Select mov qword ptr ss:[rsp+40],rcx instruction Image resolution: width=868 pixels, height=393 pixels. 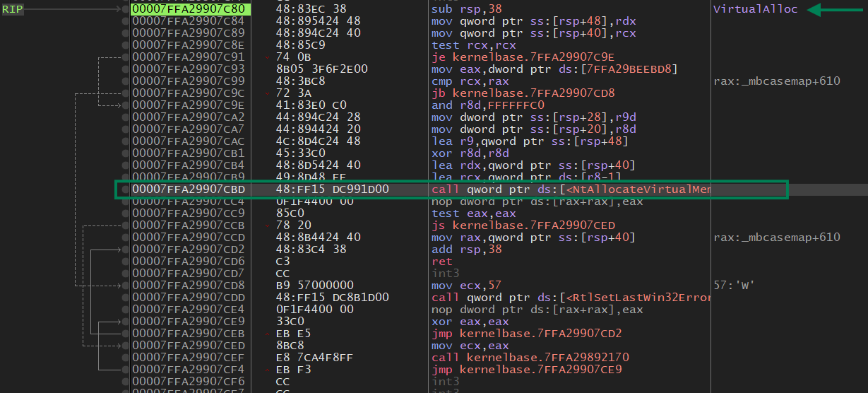[x=533, y=33]
